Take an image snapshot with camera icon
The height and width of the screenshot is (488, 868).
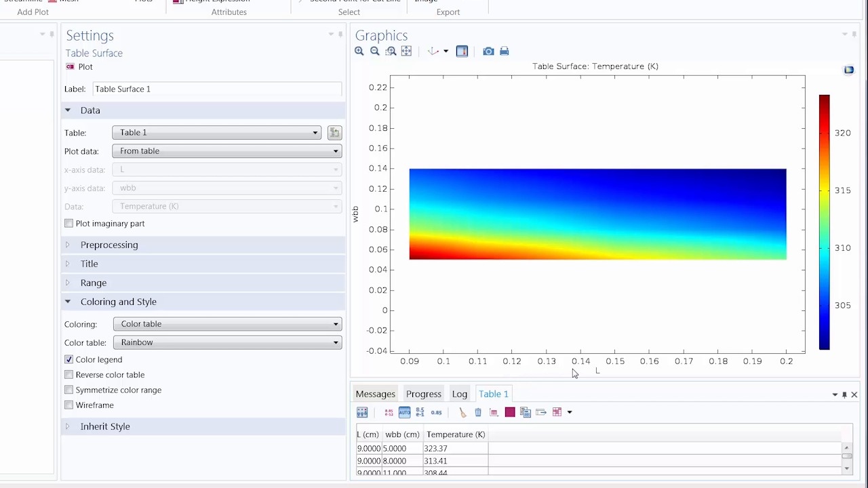coord(488,52)
